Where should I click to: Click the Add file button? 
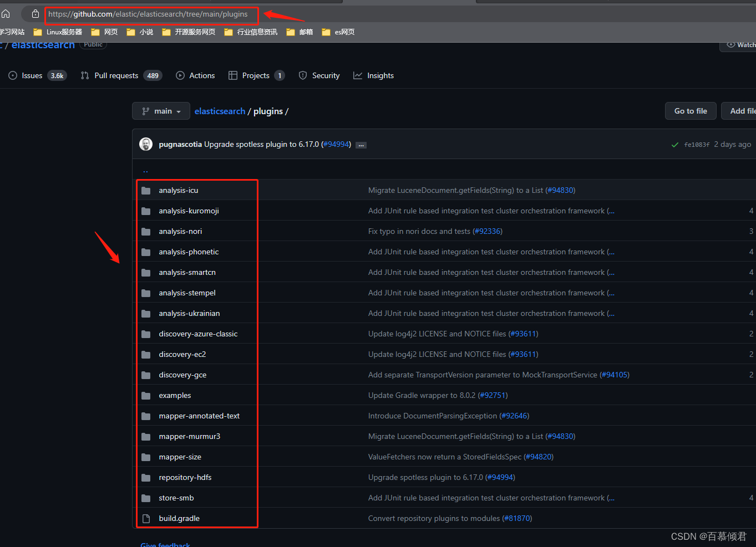(x=739, y=111)
